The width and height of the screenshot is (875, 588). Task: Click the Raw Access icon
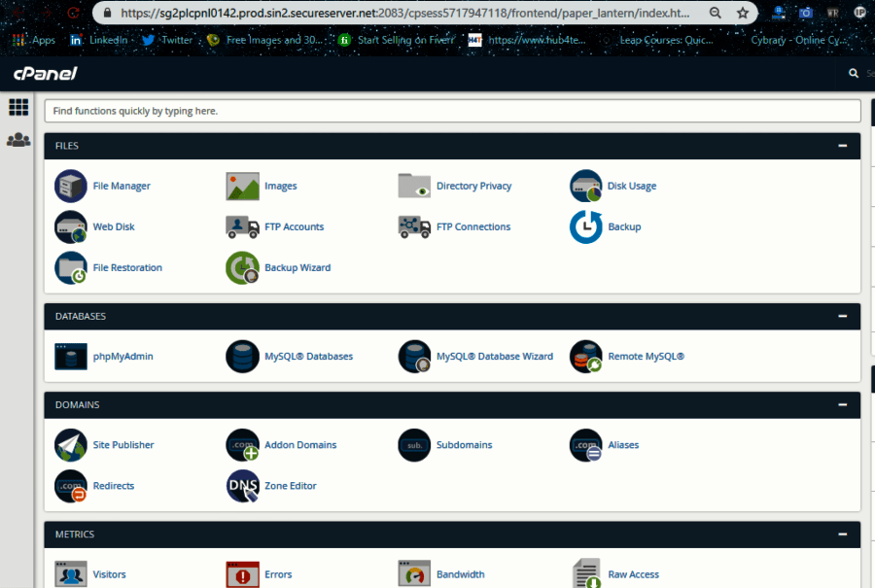(x=586, y=573)
